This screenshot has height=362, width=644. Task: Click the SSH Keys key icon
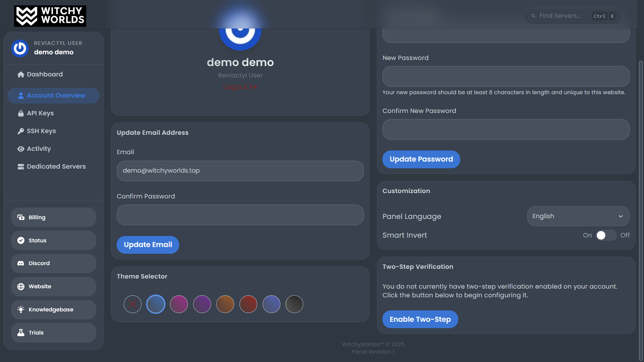(21, 131)
